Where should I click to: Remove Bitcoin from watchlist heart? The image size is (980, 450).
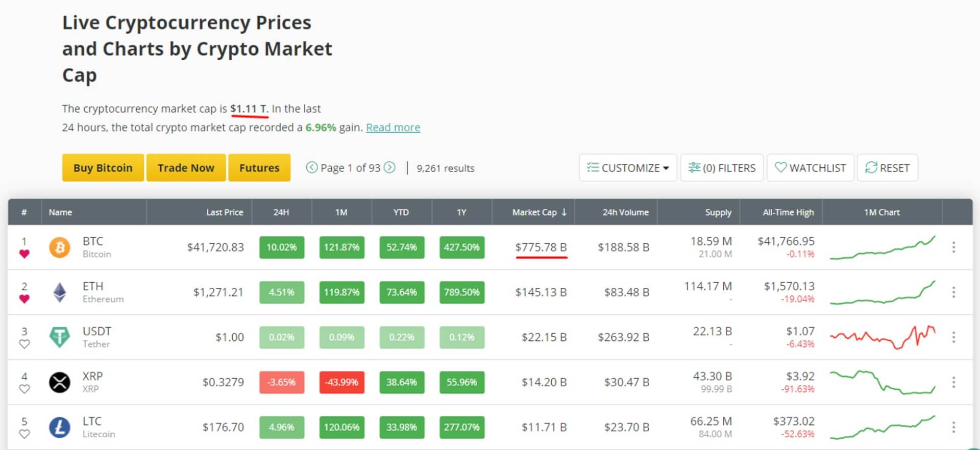(24, 254)
